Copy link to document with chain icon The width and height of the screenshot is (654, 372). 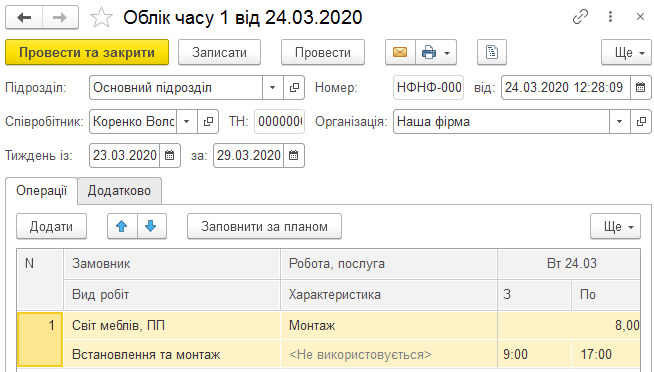(580, 17)
